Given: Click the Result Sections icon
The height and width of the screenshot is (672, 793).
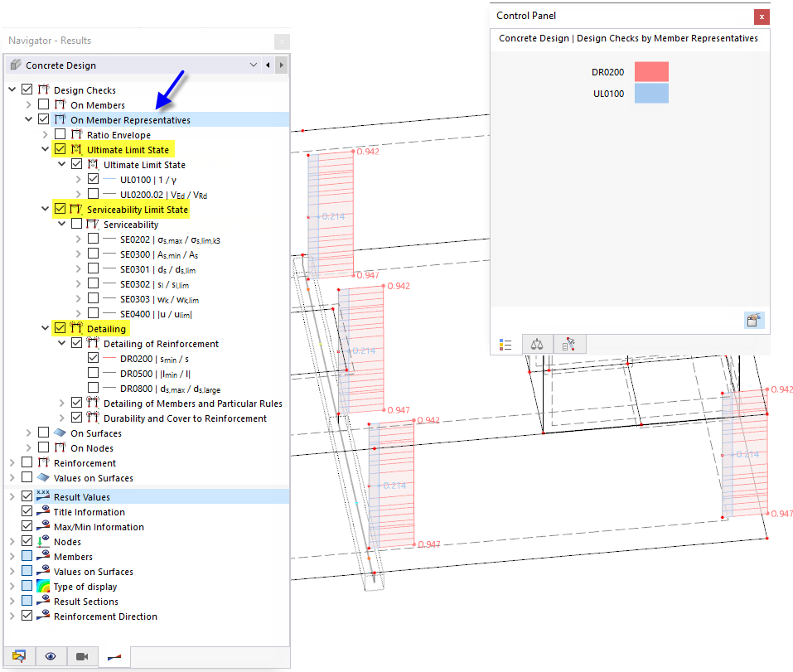Looking at the screenshot, I should click(43, 601).
